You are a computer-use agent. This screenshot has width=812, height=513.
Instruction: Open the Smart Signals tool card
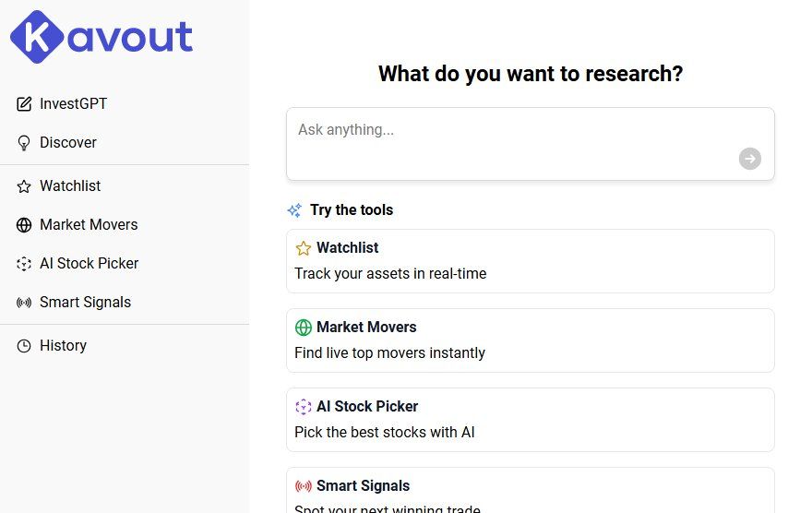tap(530, 495)
